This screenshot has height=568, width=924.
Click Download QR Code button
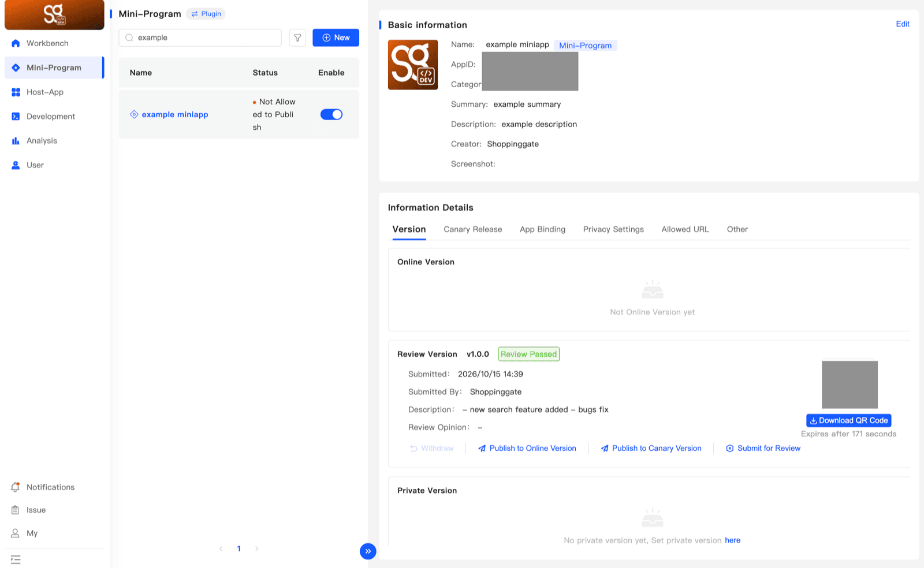849,420
